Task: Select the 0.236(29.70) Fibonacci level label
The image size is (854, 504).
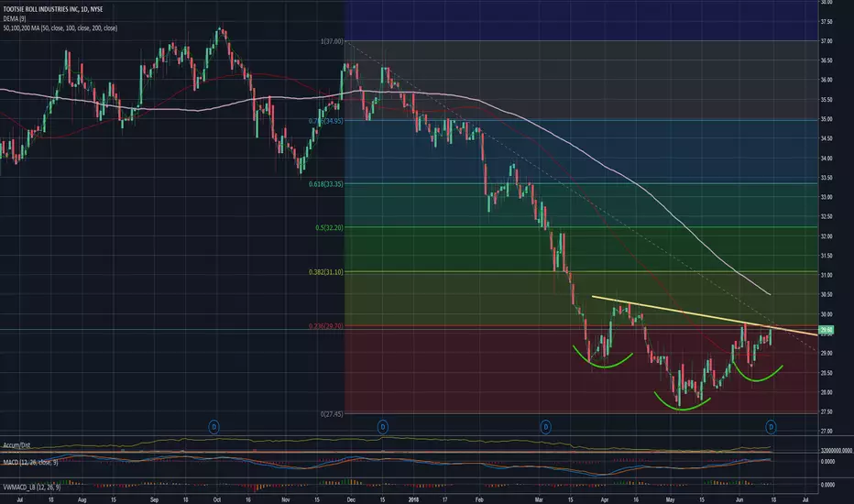Action: (326, 326)
